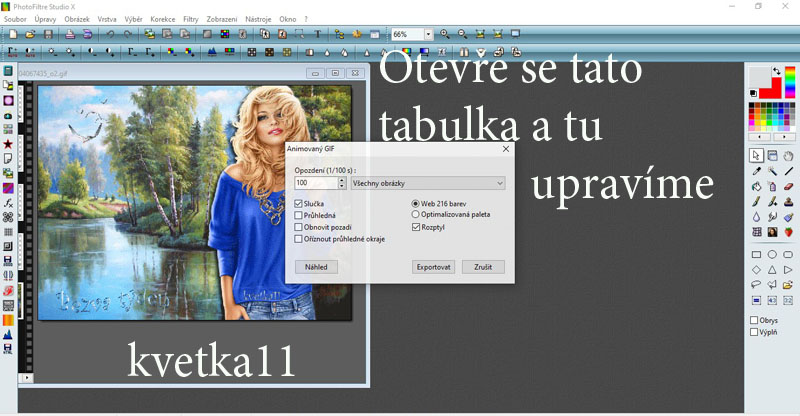800x416 pixels.
Task: Open the Korekce menu
Action: pyautogui.click(x=163, y=19)
